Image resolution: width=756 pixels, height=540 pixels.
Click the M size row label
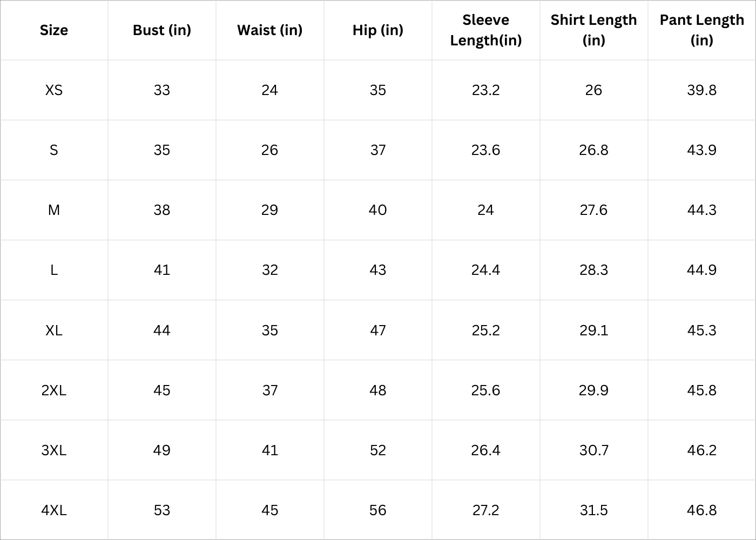click(x=54, y=210)
